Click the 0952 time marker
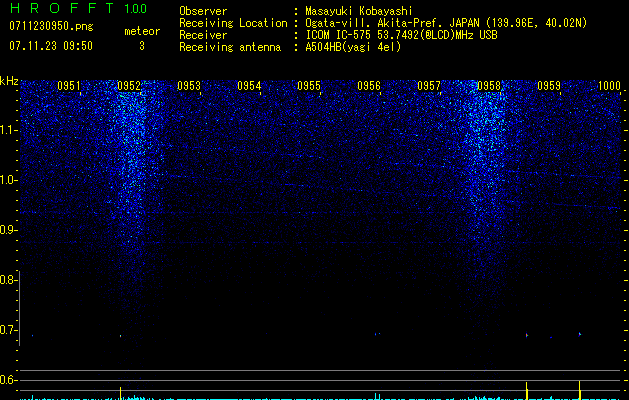Screen dimensions: 629x400 pyautogui.click(x=129, y=86)
